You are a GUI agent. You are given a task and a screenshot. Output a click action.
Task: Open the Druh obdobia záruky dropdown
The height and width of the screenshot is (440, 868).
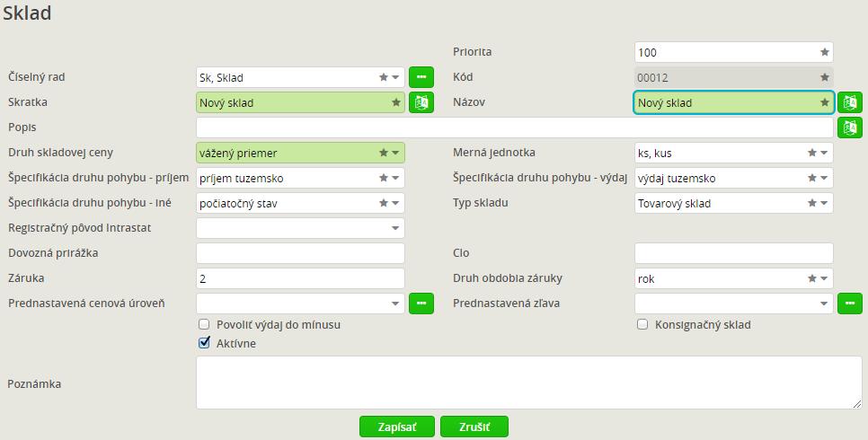[824, 278]
